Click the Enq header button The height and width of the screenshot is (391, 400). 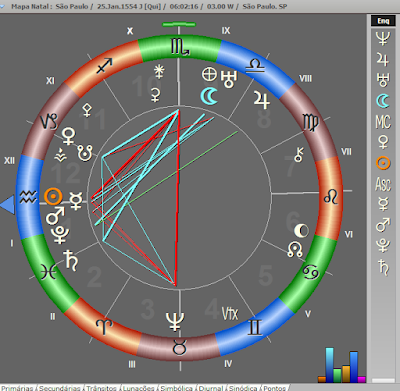click(383, 21)
